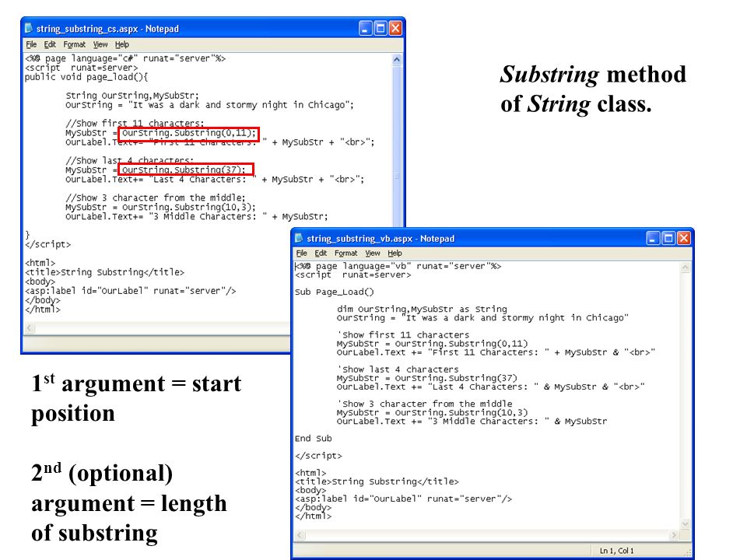Click '<asp:label id="OurLabel"' line in cs window
The image size is (747, 560).
130,290
